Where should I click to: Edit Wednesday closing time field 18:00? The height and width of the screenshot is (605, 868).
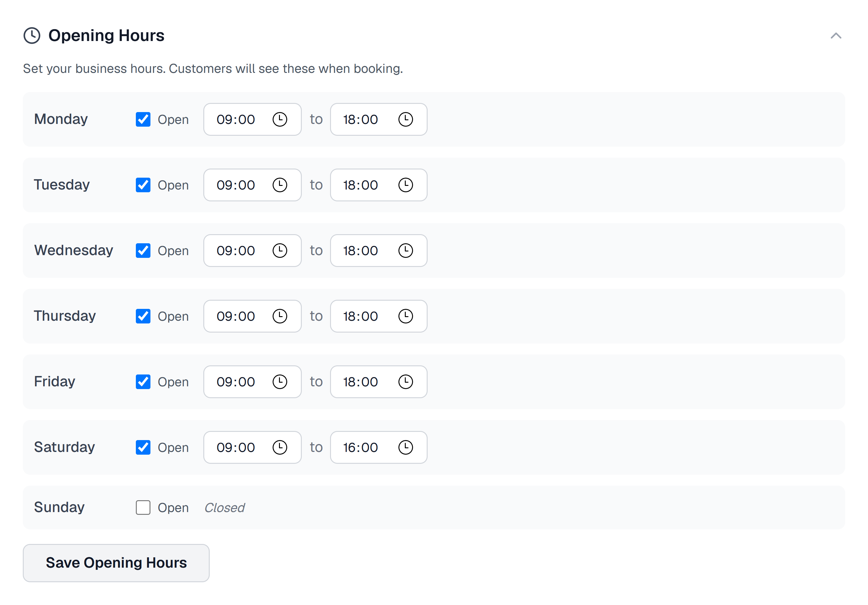pyautogui.click(x=379, y=251)
